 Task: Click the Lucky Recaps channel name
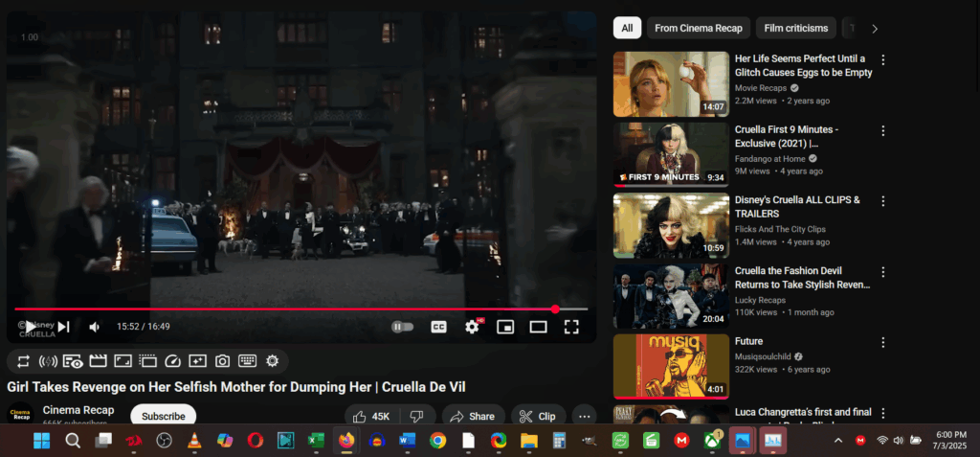[x=760, y=300]
